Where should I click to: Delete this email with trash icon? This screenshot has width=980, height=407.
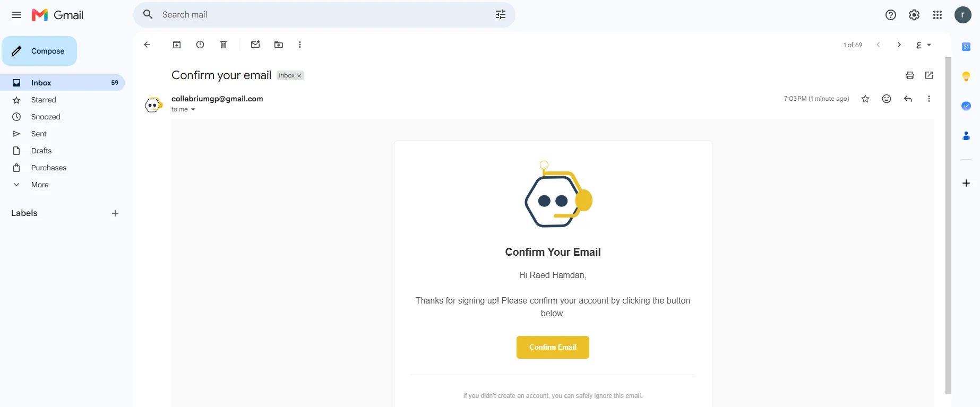point(223,45)
